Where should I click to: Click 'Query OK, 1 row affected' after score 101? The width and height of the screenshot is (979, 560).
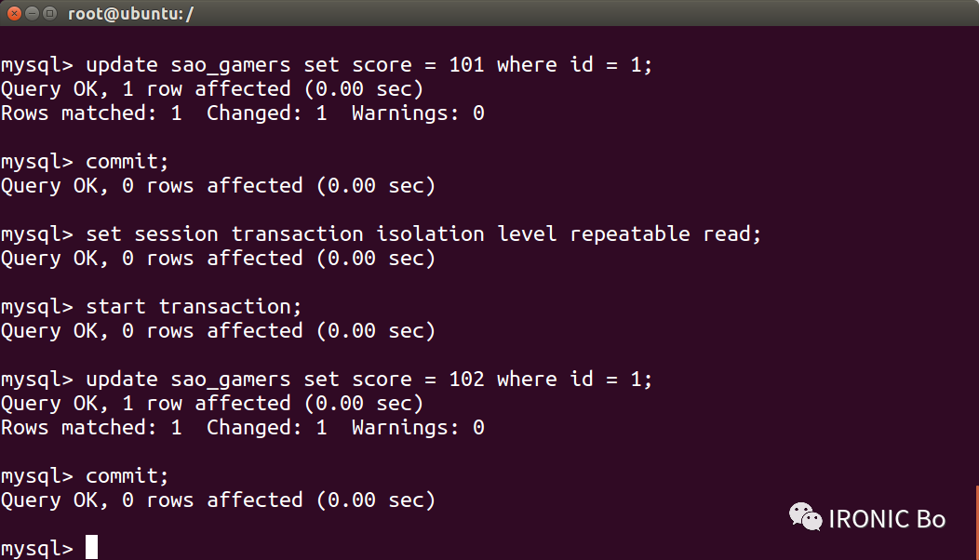click(x=212, y=89)
